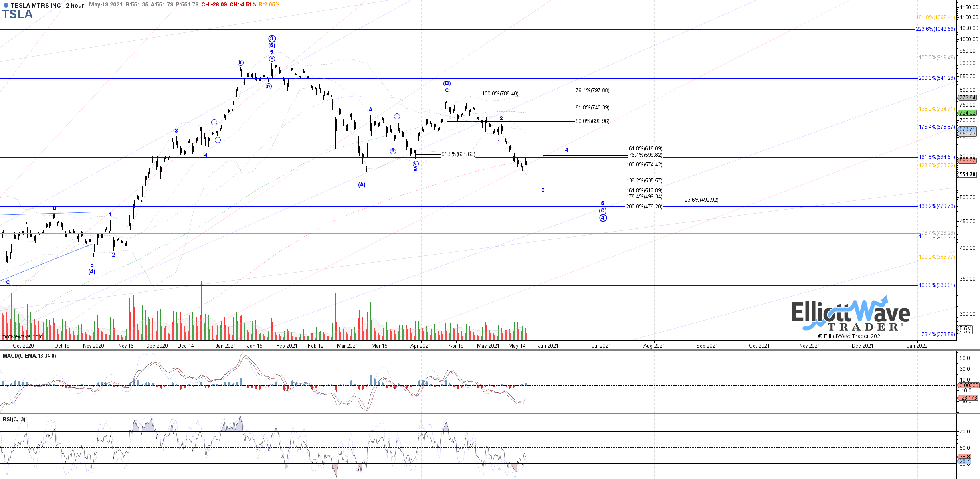
Task: Select the 76.4%(797.88) retracement label
Action: pos(593,91)
